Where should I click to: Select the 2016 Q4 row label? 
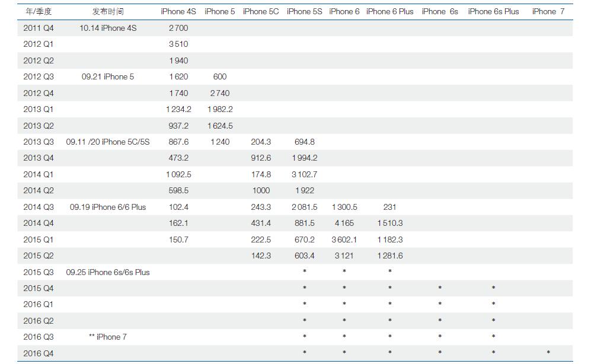(x=39, y=354)
